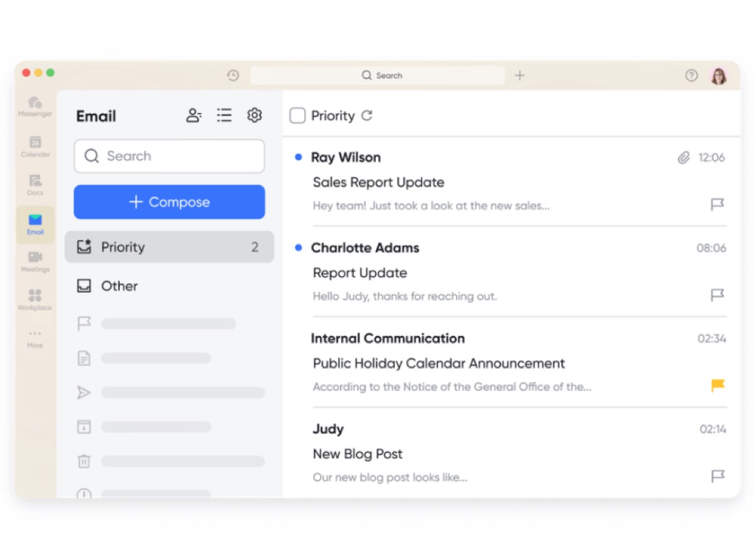This screenshot has height=560, width=754.
Task: Expand the More menu in sidebar
Action: (x=35, y=337)
